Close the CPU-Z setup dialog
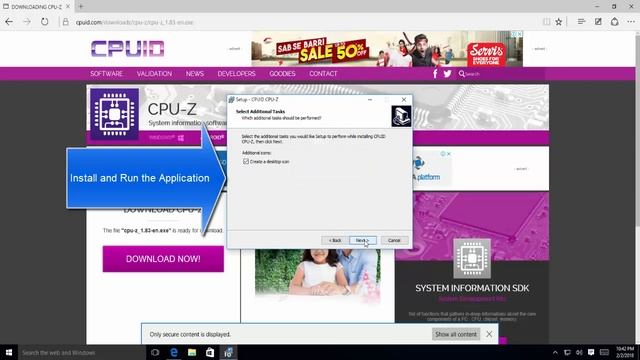This screenshot has width=640, height=360. click(x=404, y=100)
